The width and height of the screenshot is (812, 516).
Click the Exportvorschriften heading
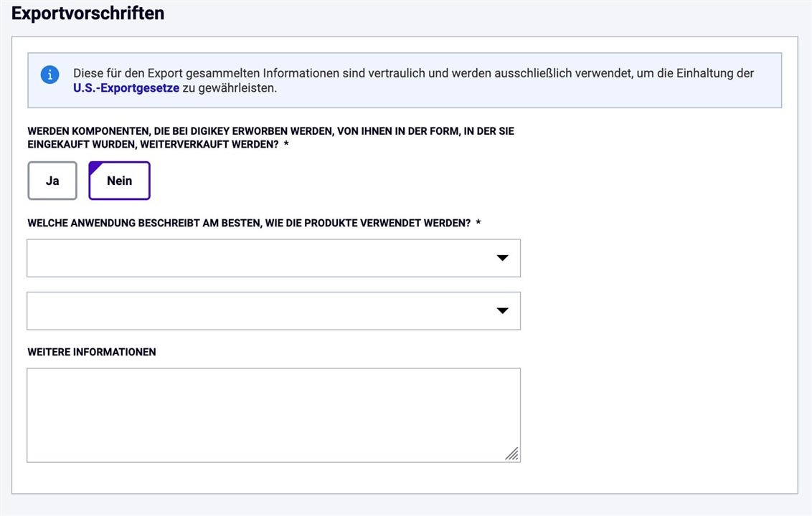tap(88, 13)
